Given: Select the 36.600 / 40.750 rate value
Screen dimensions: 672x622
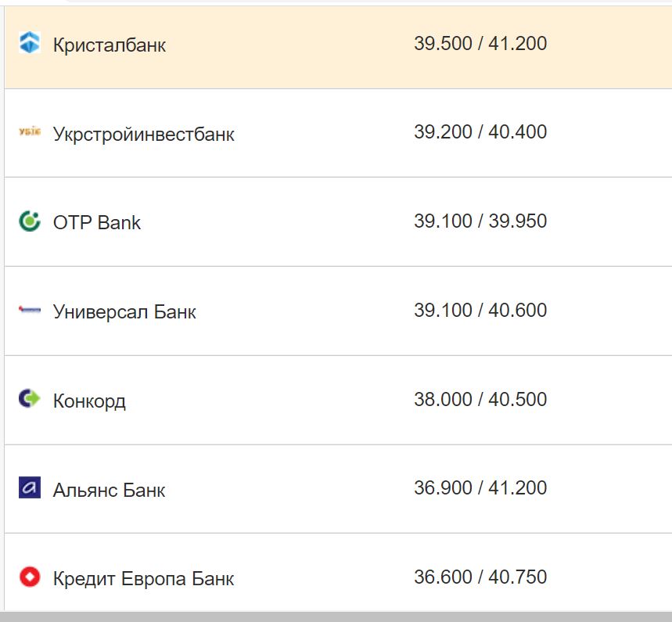Looking at the screenshot, I should point(483,577).
